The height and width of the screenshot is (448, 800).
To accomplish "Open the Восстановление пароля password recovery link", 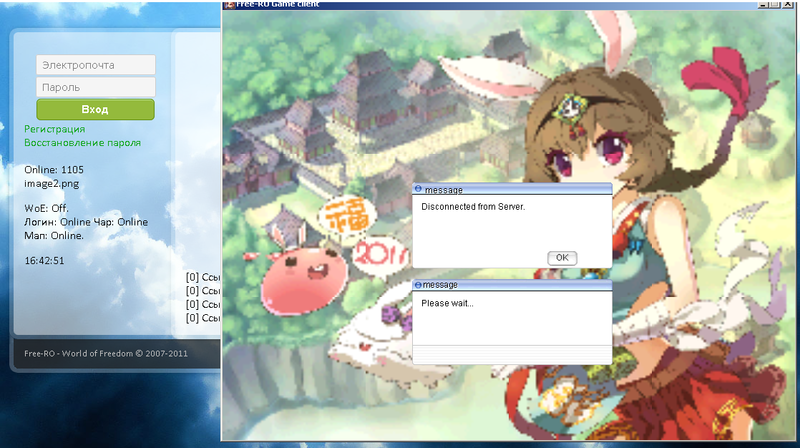I will [82, 143].
